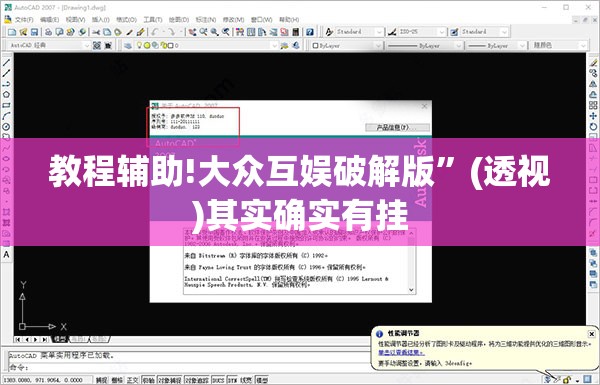Toggle DUCS in status bar
Image resolution: width=600 pixels, height=385 pixels.
point(218,380)
